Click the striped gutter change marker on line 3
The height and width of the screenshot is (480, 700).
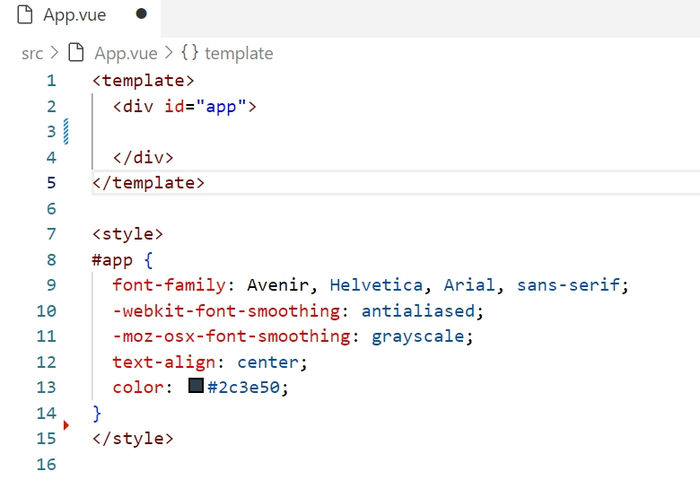point(66,131)
